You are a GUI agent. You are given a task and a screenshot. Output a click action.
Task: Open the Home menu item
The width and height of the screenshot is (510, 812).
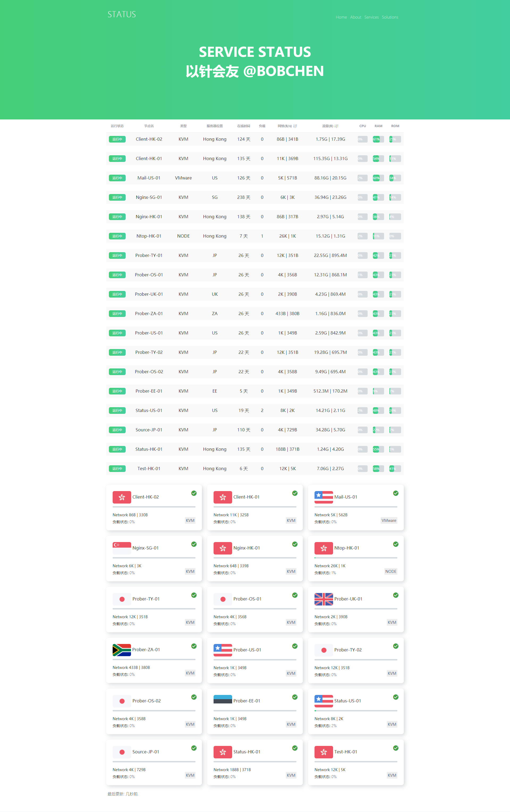341,17
